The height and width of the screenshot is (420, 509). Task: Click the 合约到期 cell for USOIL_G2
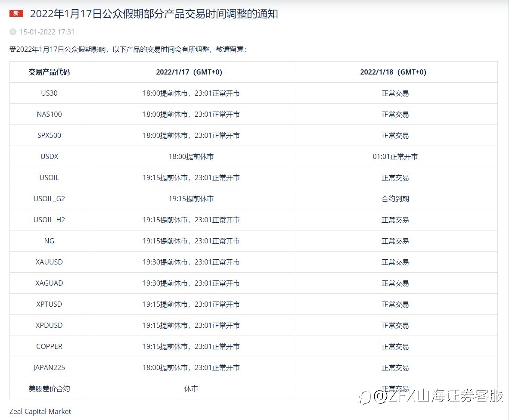coord(395,199)
